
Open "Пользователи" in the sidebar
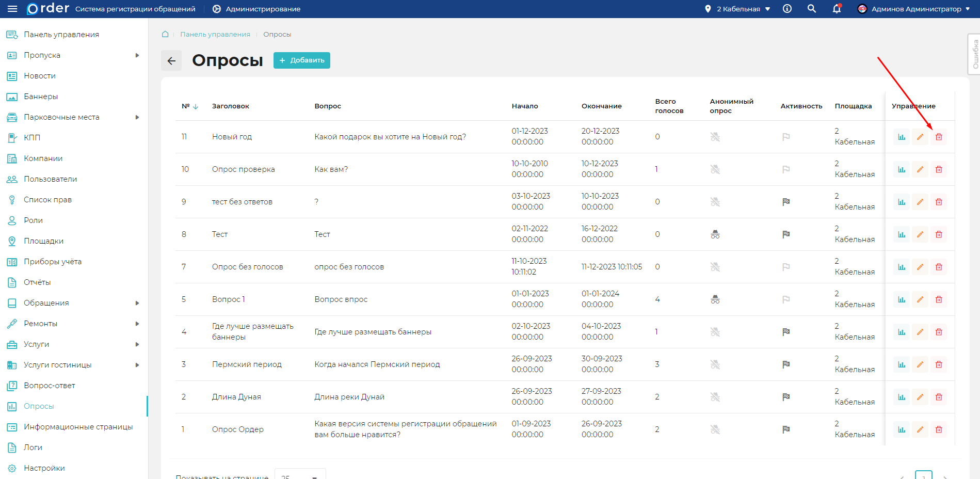50,179
